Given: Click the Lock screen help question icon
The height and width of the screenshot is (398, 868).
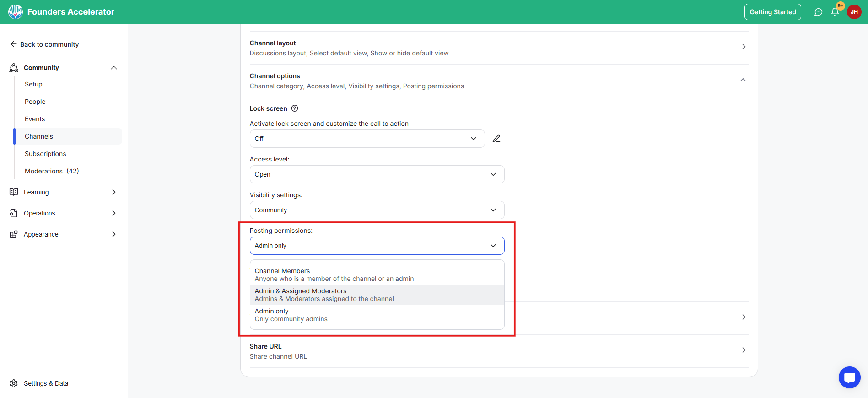Looking at the screenshot, I should [295, 108].
